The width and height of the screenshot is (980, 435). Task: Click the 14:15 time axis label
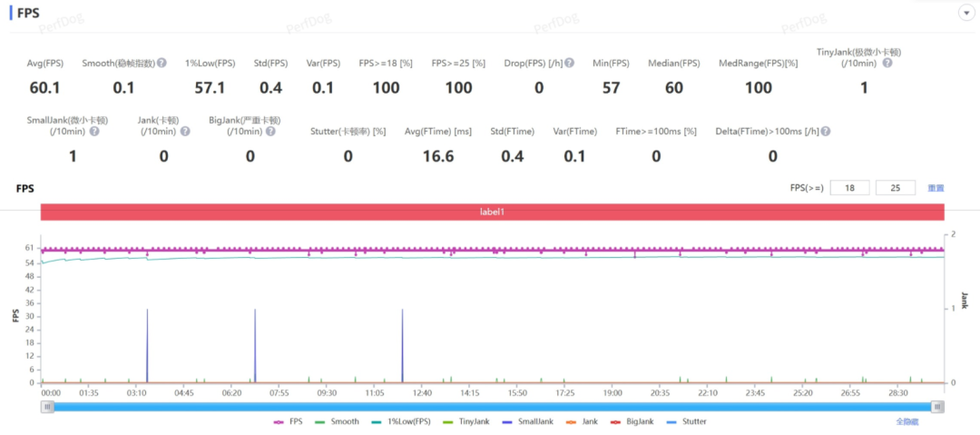tap(469, 393)
